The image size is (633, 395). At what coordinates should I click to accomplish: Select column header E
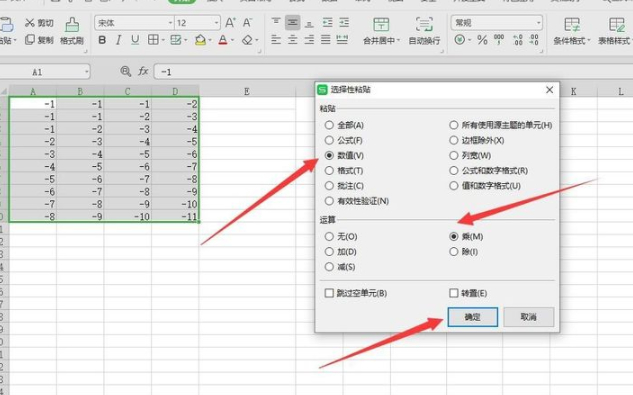[247, 91]
